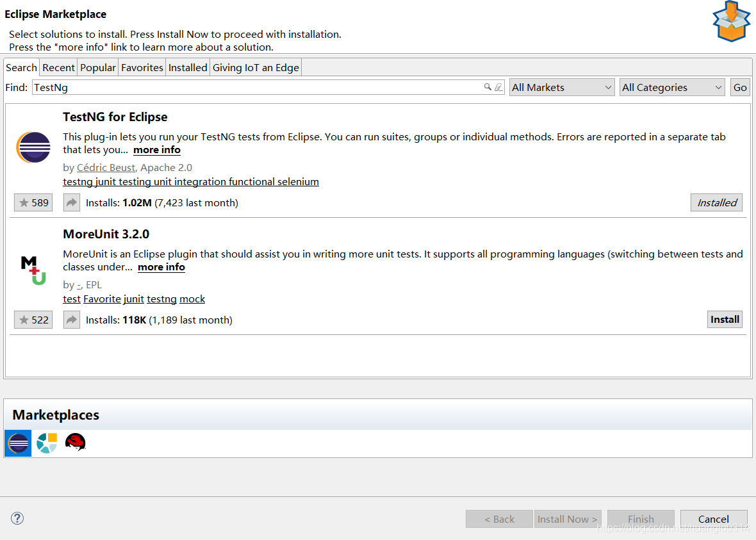Share the TestNG for Eclipse entry
Screen dimensions: 756x540
click(71, 202)
